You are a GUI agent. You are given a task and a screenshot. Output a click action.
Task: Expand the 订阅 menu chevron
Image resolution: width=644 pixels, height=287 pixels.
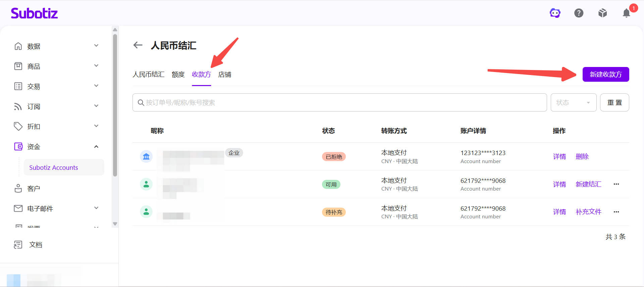[x=96, y=106]
